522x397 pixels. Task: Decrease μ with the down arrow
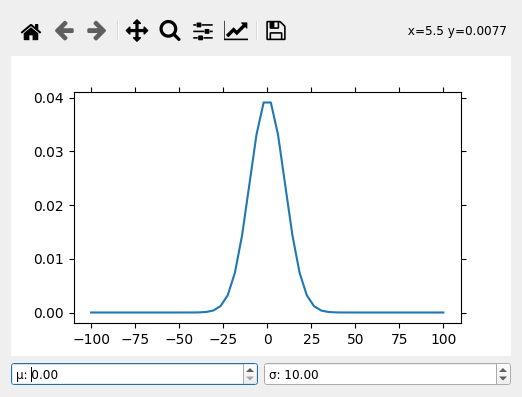point(250,379)
